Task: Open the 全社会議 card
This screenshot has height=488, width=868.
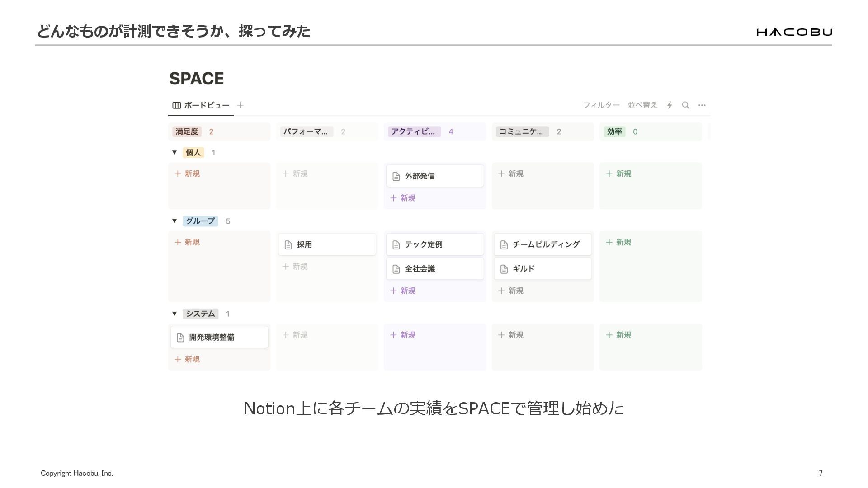Action: (435, 269)
